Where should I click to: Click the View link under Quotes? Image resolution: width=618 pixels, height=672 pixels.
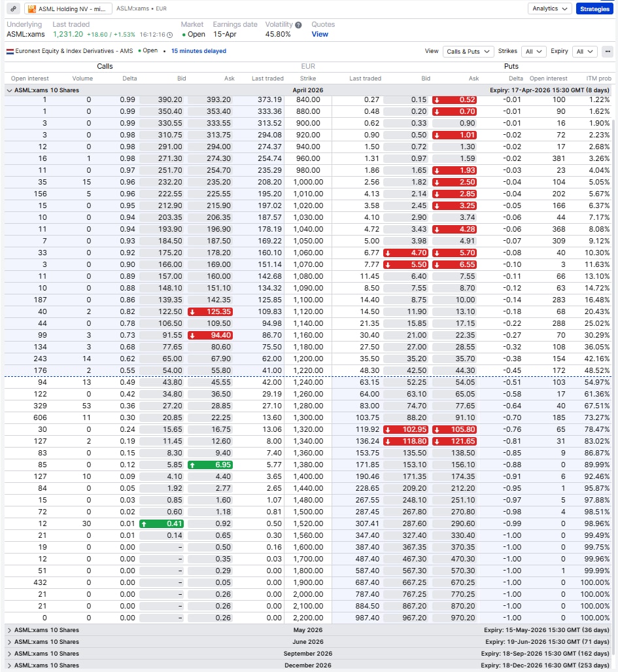[320, 33]
